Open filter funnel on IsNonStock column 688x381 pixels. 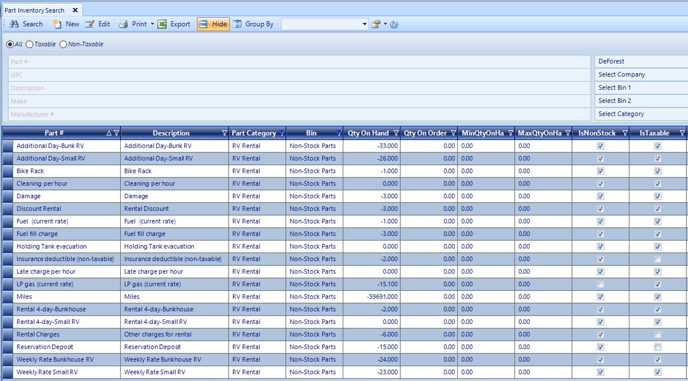pyautogui.click(x=625, y=133)
